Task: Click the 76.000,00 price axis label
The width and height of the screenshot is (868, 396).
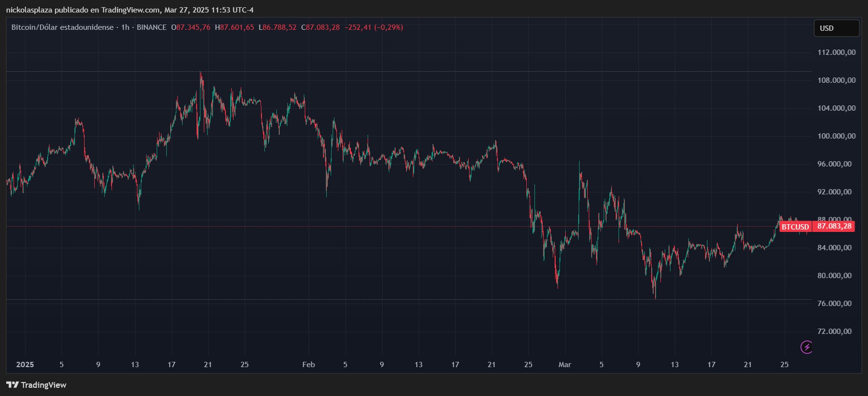Action: tap(834, 304)
